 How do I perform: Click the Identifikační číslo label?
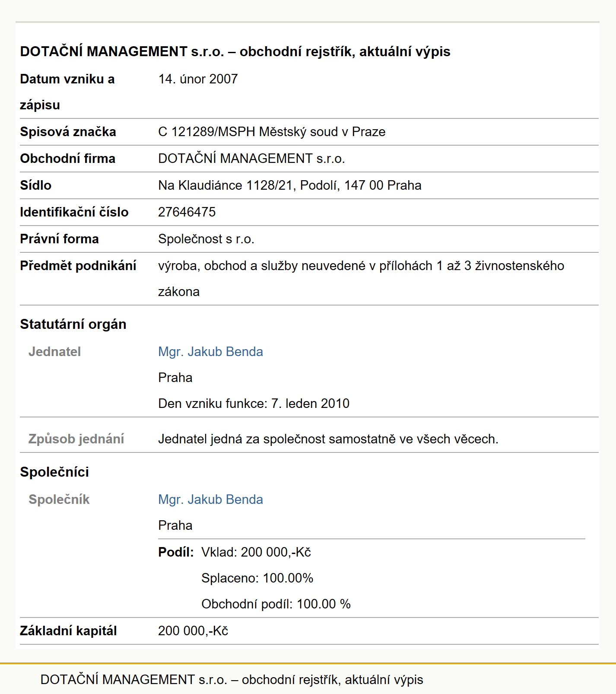[74, 212]
